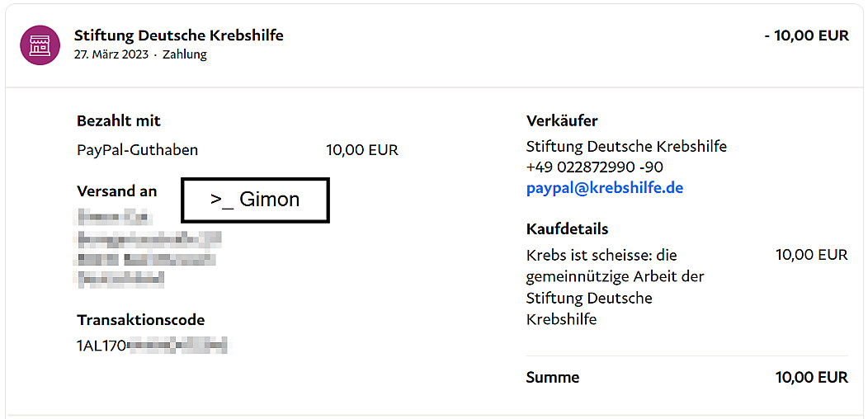Open the paypal@krebshilfe.de email link
Image resolution: width=868 pixels, height=419 pixels.
(x=605, y=188)
